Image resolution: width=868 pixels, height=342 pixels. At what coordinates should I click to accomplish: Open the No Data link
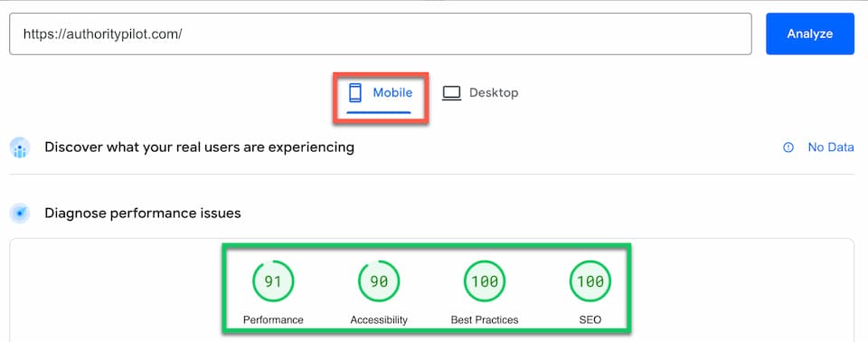831,147
